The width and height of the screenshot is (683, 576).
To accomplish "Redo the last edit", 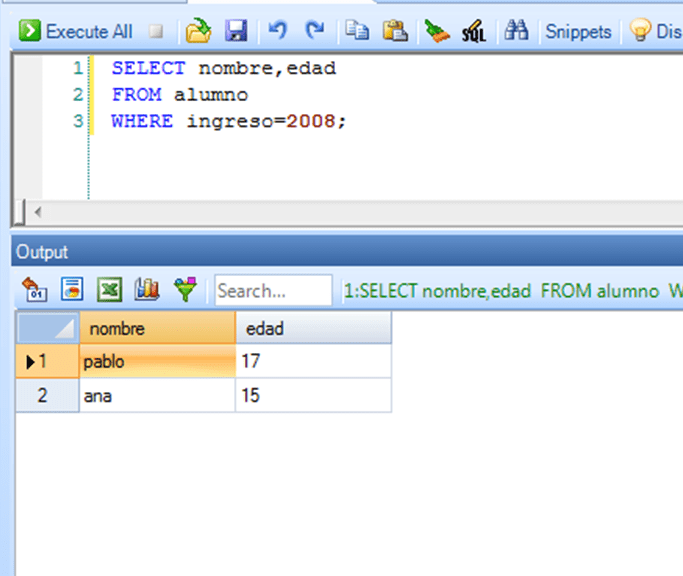I will coord(315,31).
